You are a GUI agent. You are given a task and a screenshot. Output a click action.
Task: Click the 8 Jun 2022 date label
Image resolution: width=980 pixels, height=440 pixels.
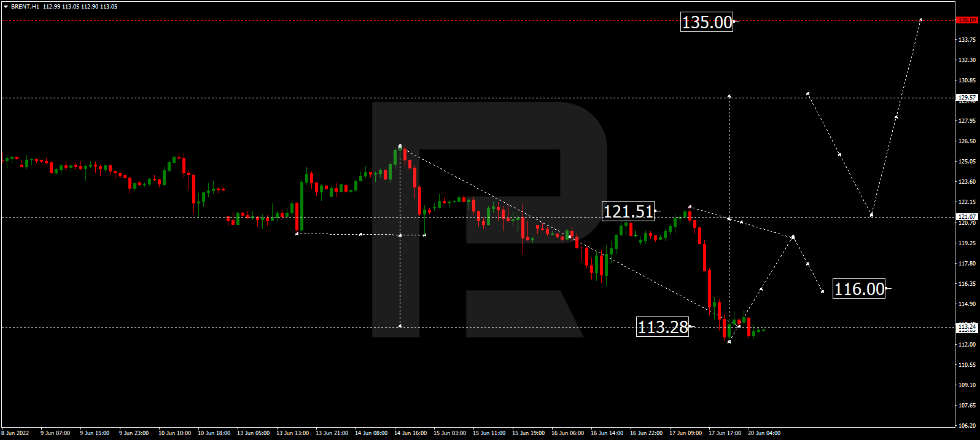click(x=15, y=433)
